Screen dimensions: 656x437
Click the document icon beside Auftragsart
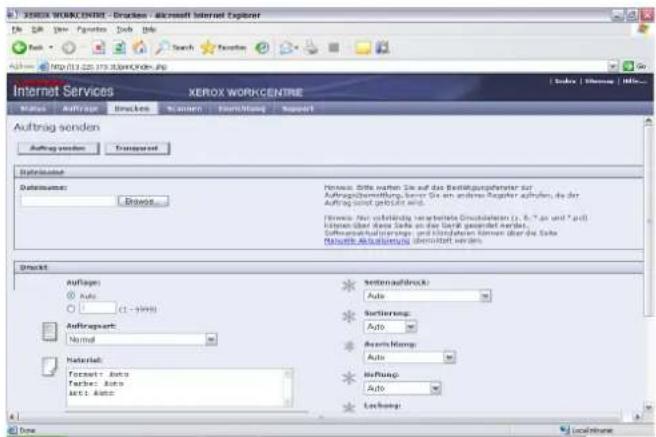point(50,332)
